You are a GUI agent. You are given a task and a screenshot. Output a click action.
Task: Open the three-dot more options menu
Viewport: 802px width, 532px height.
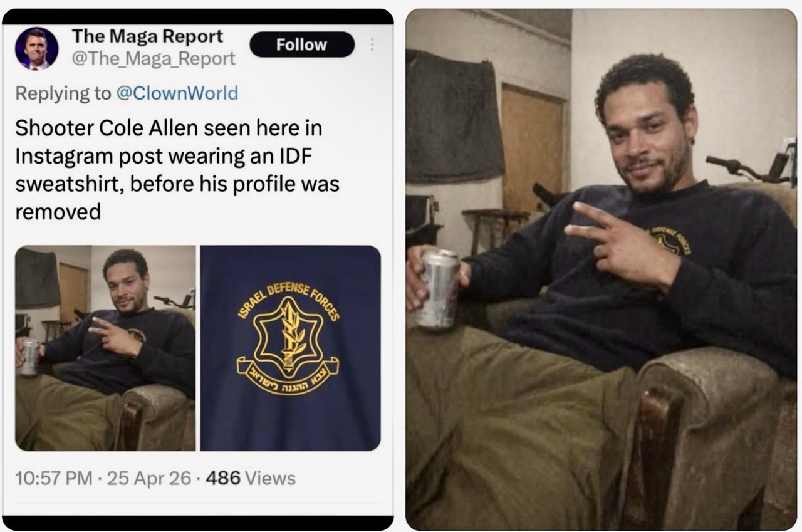click(x=372, y=44)
